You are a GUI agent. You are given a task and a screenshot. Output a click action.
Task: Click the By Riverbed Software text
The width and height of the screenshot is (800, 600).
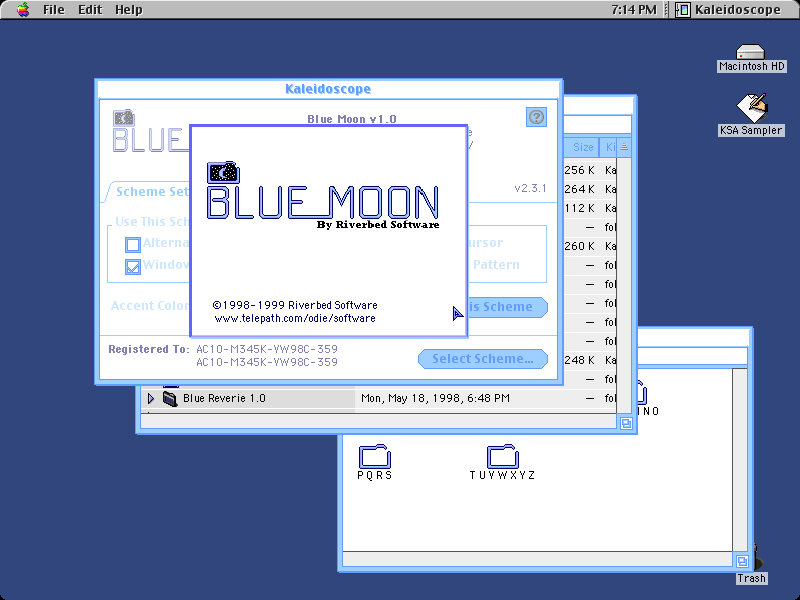[378, 224]
